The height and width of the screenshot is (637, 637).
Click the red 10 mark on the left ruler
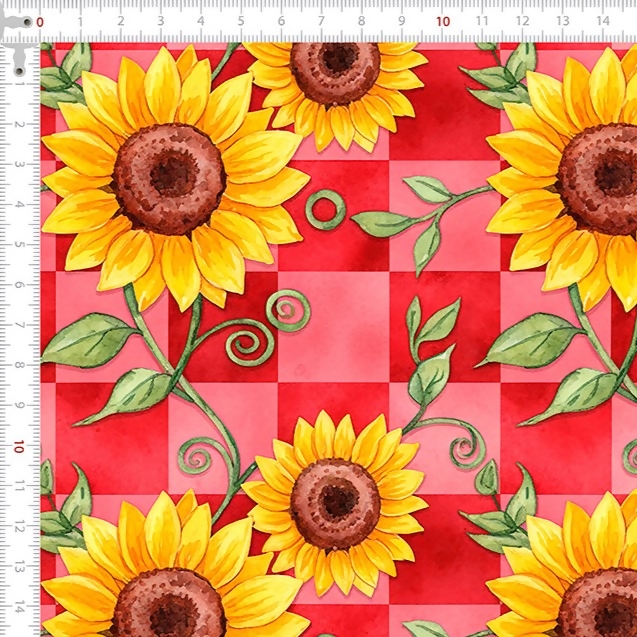(x=20, y=446)
